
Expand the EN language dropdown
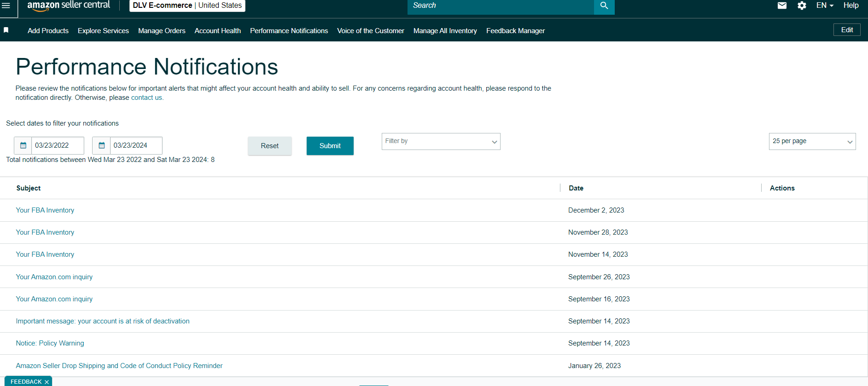click(825, 6)
